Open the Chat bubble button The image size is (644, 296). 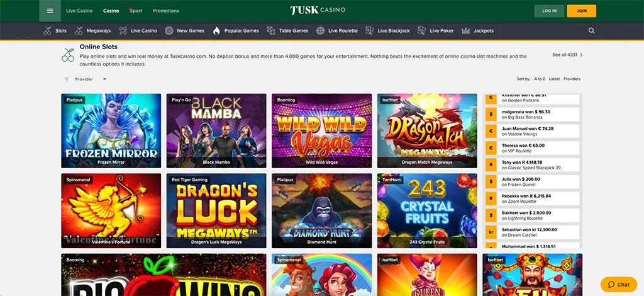pyautogui.click(x=619, y=285)
